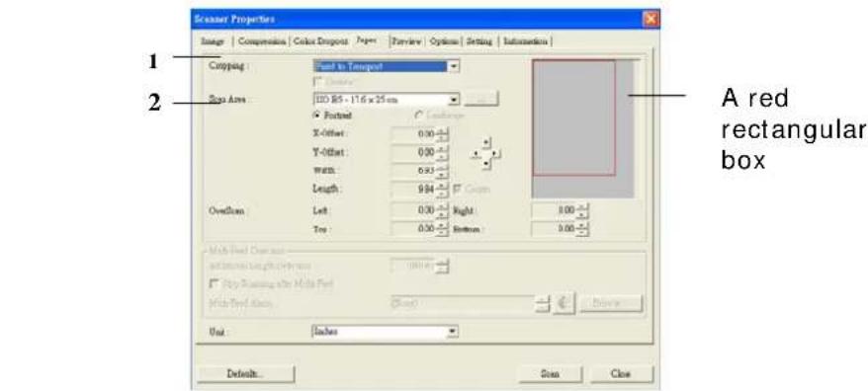Viewport: 868px width, 391px height.
Task: Open the Scan Area size dropdown
Action: tap(454, 100)
